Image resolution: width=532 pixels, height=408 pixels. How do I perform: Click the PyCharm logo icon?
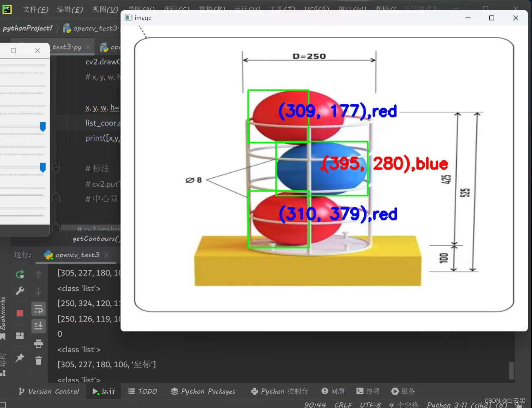point(7,9)
